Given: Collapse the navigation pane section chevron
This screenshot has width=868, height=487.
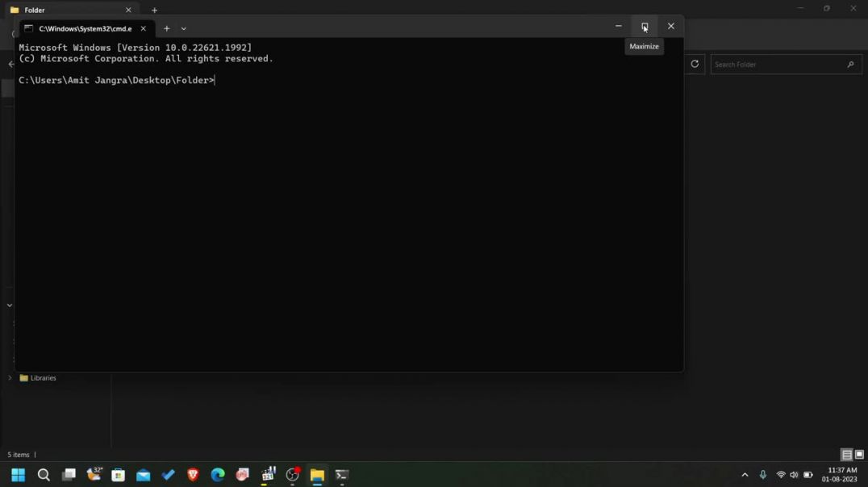Looking at the screenshot, I should coord(10,306).
